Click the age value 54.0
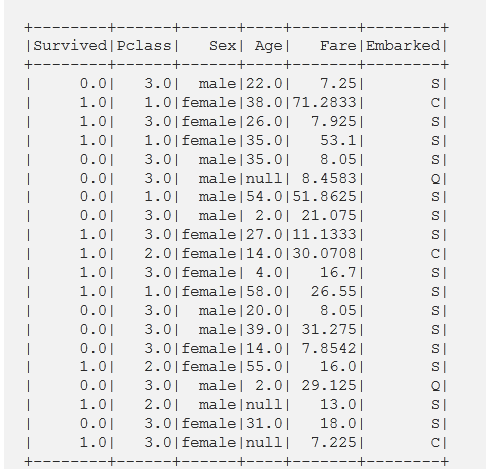 point(264,196)
